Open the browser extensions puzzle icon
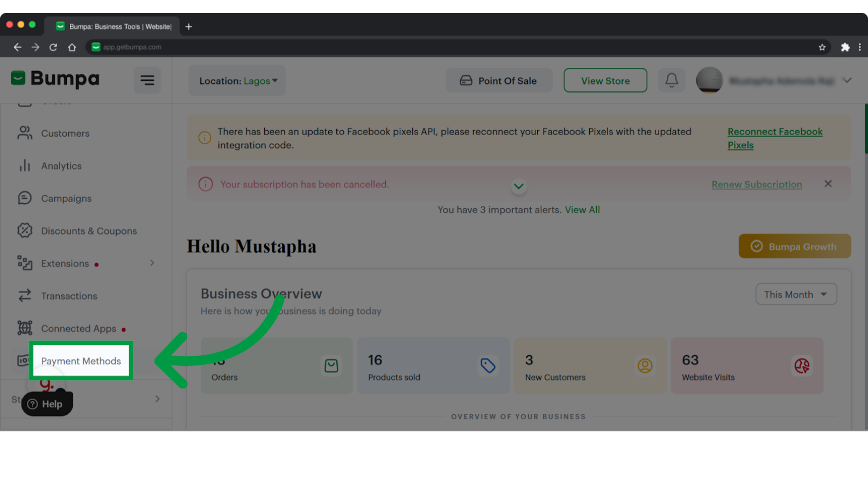The height and width of the screenshot is (488, 868). click(845, 47)
